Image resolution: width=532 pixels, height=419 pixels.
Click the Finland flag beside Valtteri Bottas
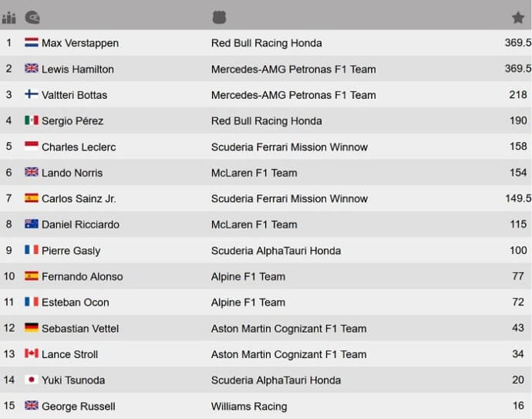tap(31, 94)
